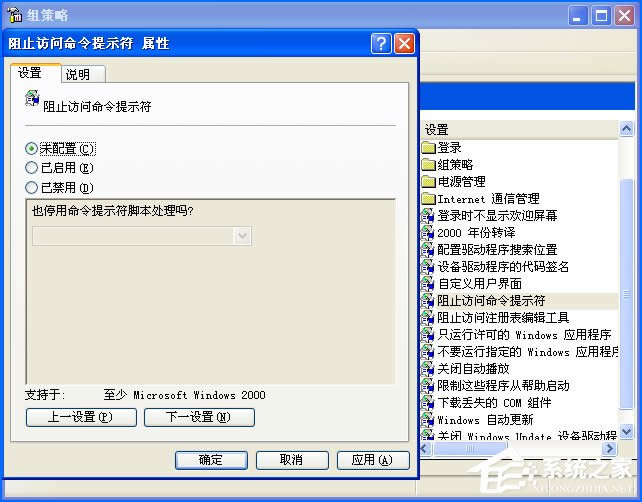Click the 取消 button

click(292, 460)
